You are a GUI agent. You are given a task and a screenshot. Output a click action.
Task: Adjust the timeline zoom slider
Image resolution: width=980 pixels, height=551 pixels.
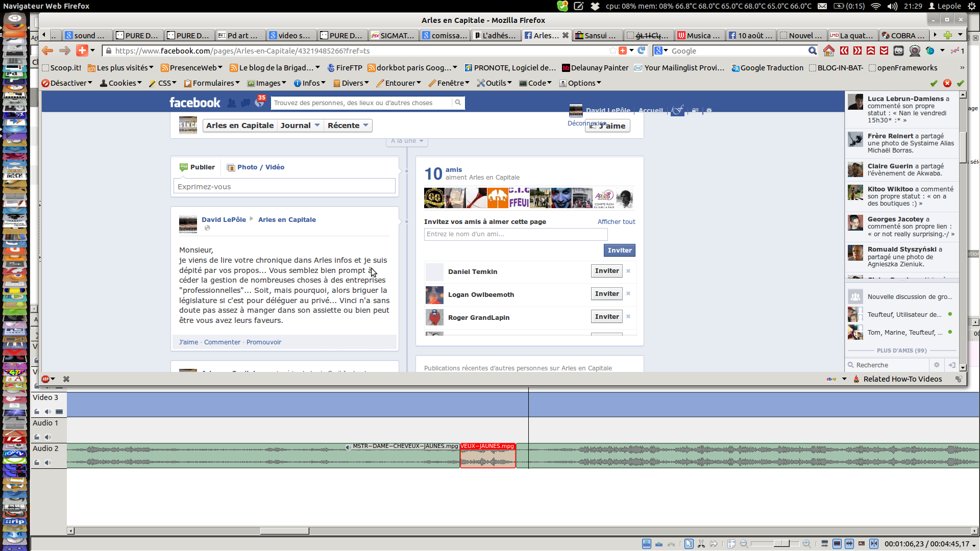[781, 544]
